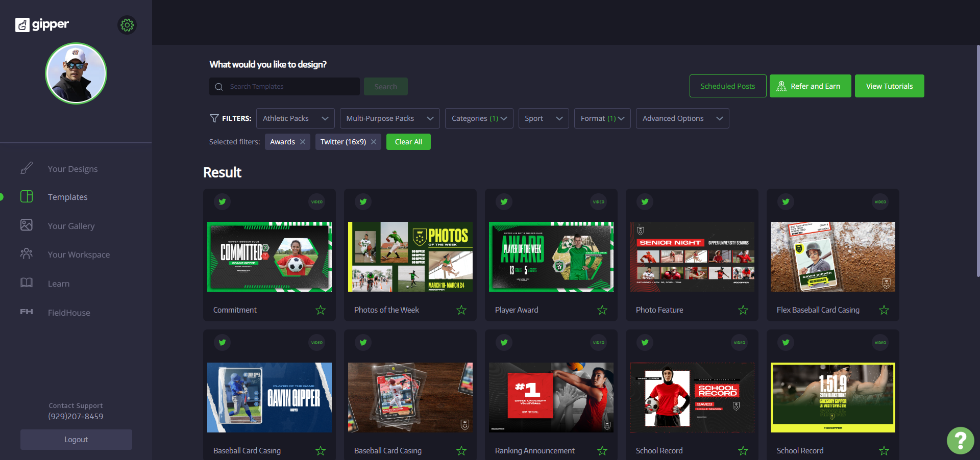
Task: Click the Clear All filters button
Action: [x=408, y=142]
